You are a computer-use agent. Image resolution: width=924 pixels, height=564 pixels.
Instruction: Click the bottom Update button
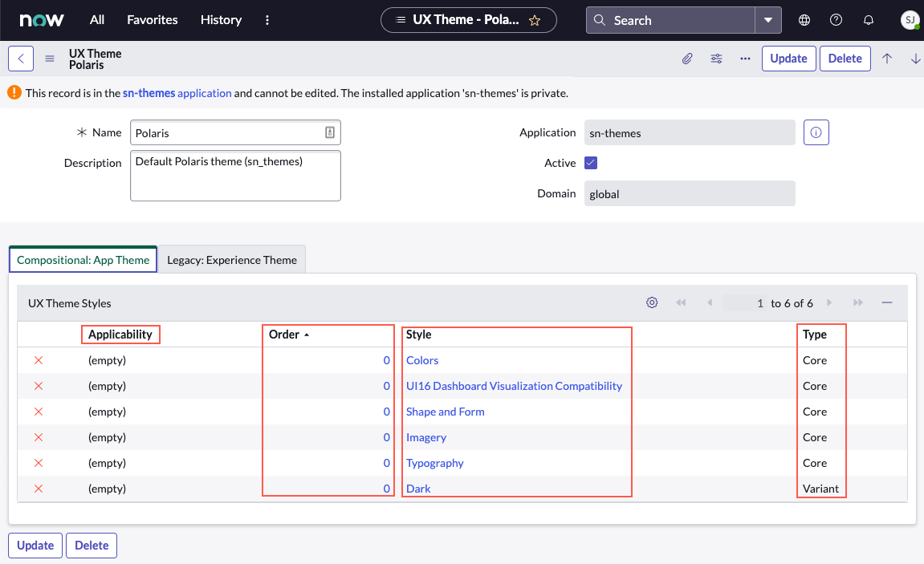(35, 546)
